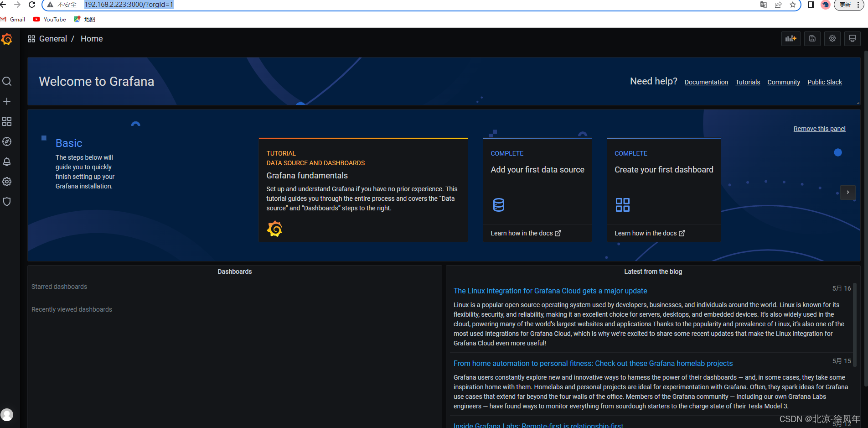Open Dashboard settings gear in top toolbar
868x428 pixels.
(x=832, y=39)
